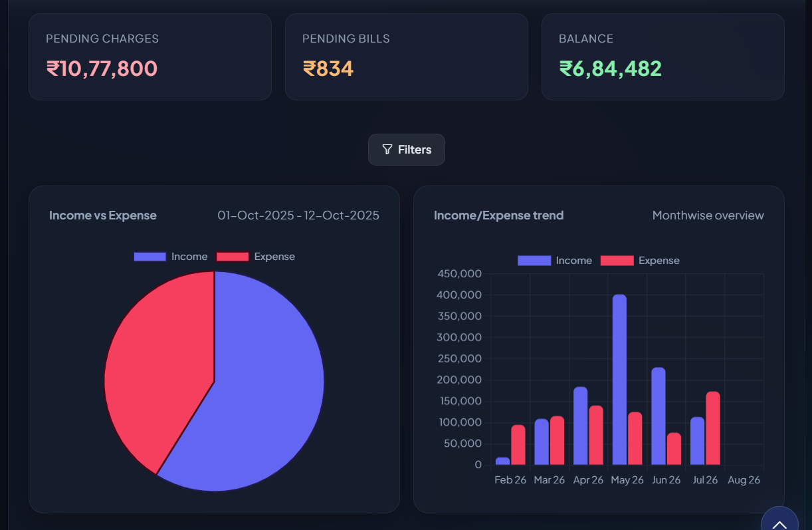Image resolution: width=812 pixels, height=530 pixels.
Task: Toggle Expense legend in pie chart
Action: coord(256,257)
